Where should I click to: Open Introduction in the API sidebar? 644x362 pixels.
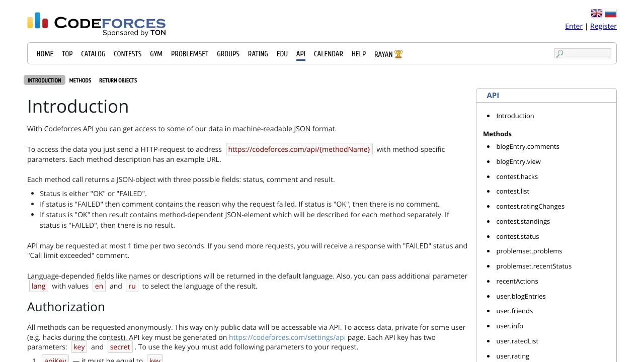point(515,116)
